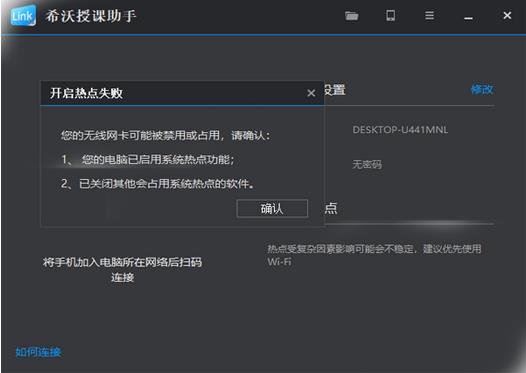
Task: Click the hotspot instability Wi-Fi notice
Action: (x=374, y=255)
